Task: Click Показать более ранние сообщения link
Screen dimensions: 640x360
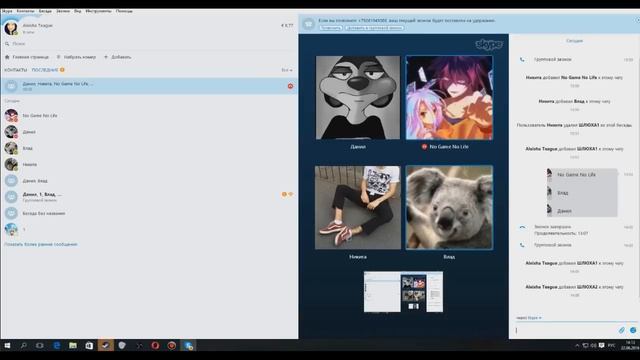Action: coord(41,244)
